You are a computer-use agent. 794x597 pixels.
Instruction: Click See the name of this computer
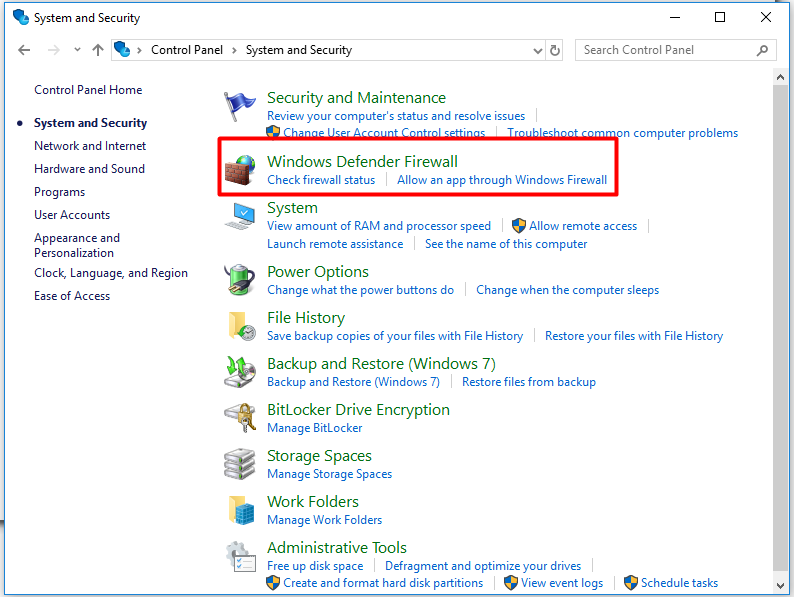point(506,244)
